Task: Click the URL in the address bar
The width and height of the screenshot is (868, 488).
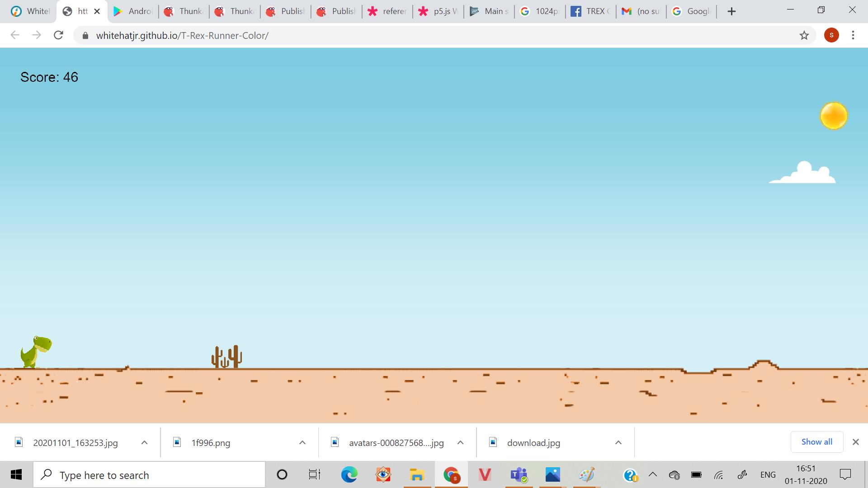Action: click(x=182, y=35)
